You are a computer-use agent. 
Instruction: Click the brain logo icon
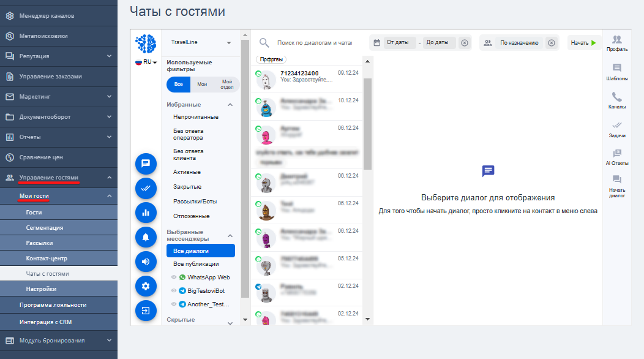tap(146, 43)
